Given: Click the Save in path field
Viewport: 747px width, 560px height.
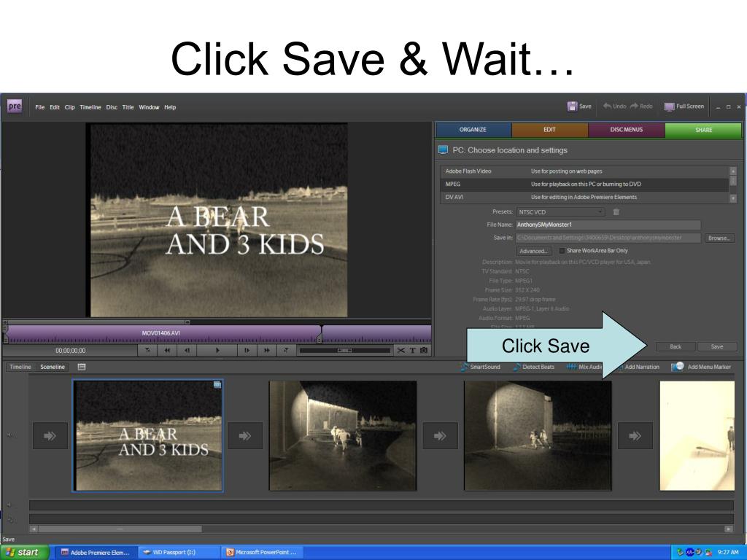Looking at the screenshot, I should point(608,238).
